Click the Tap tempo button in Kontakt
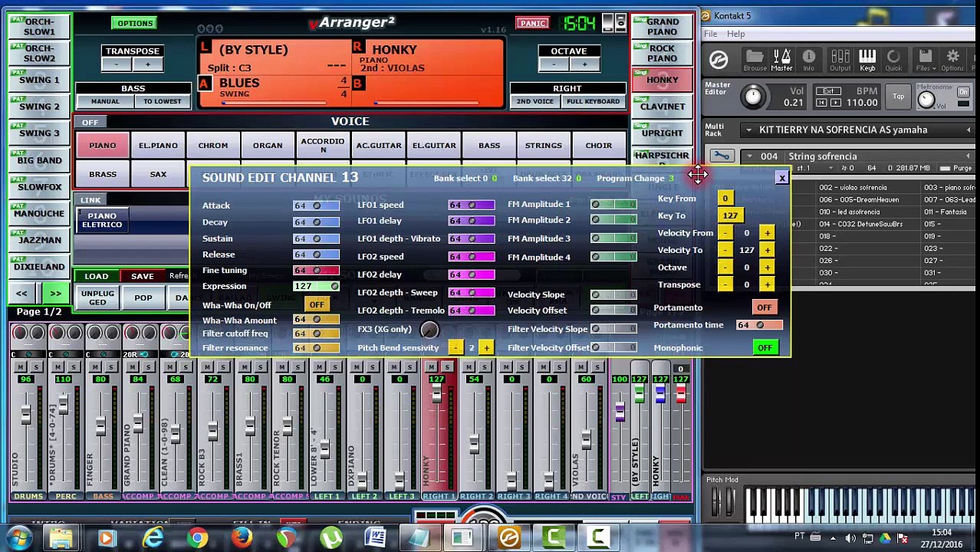980x552 pixels. click(898, 97)
